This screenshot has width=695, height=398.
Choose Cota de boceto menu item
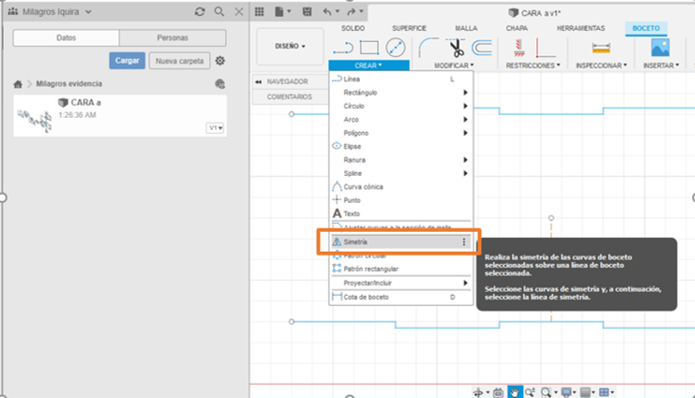[401, 297]
